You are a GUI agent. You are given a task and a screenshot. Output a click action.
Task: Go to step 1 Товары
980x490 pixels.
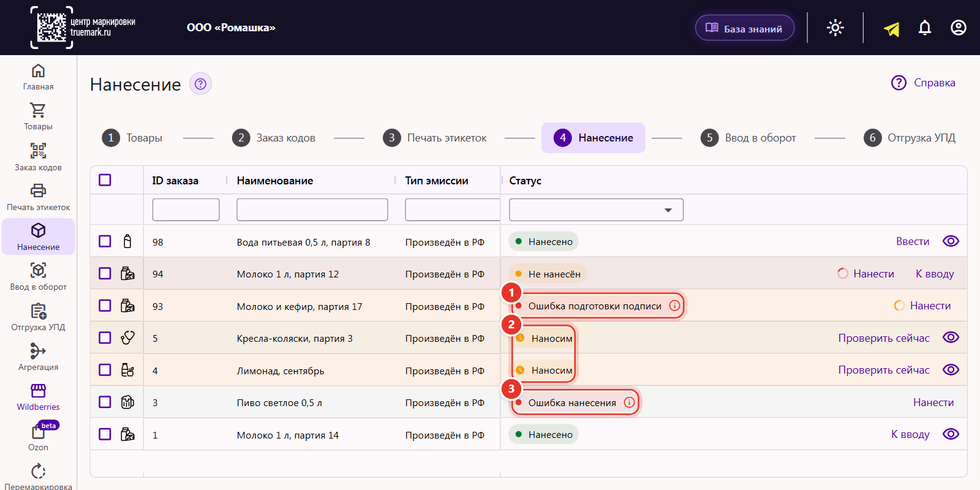click(x=132, y=138)
